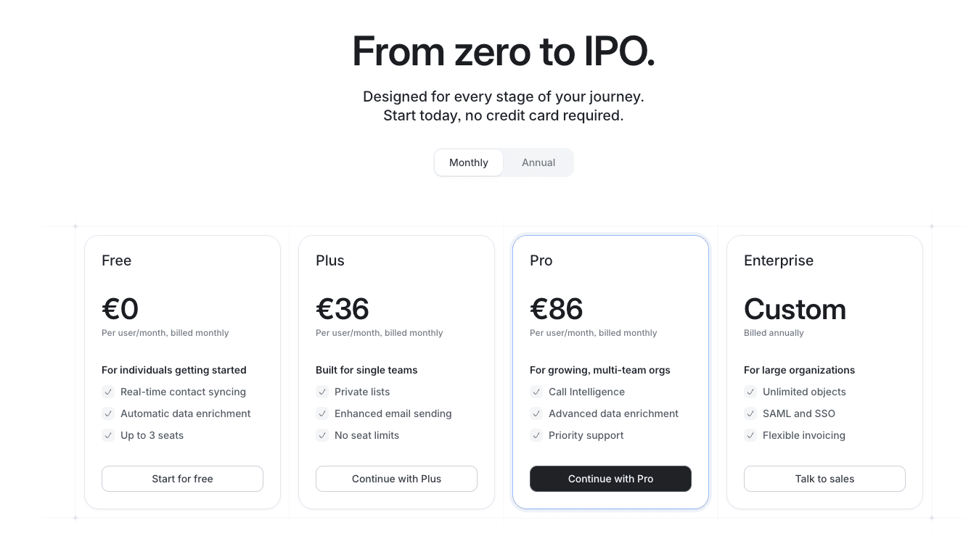Click the checkmark beside Flexible invoicing

(750, 435)
